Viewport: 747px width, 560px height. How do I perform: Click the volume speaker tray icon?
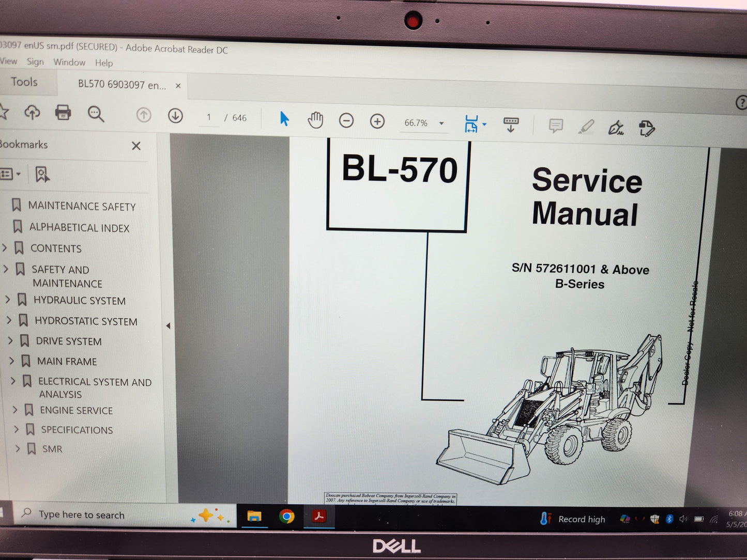684,519
